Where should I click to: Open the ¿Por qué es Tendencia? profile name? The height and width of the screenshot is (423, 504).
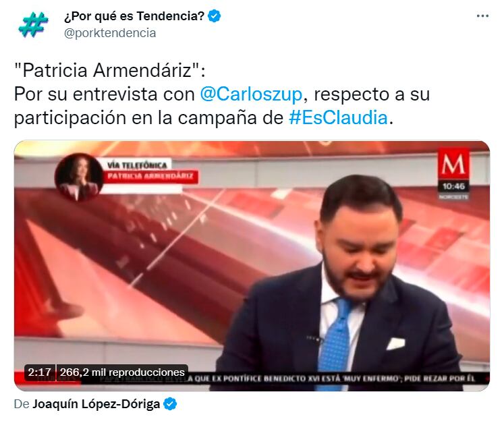click(134, 16)
